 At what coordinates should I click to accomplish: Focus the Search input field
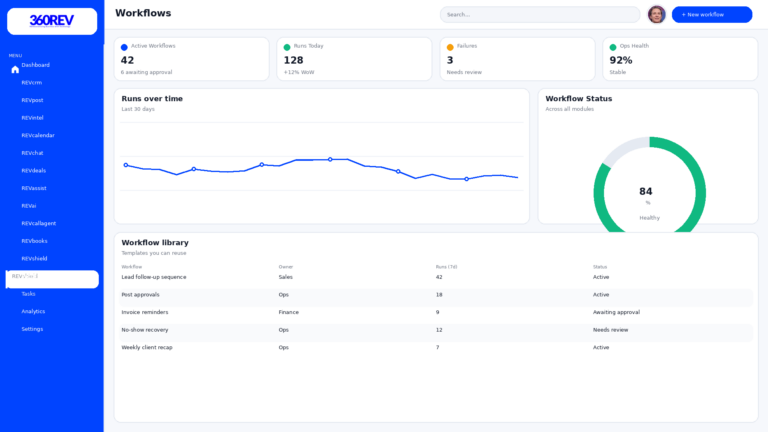(540, 14)
